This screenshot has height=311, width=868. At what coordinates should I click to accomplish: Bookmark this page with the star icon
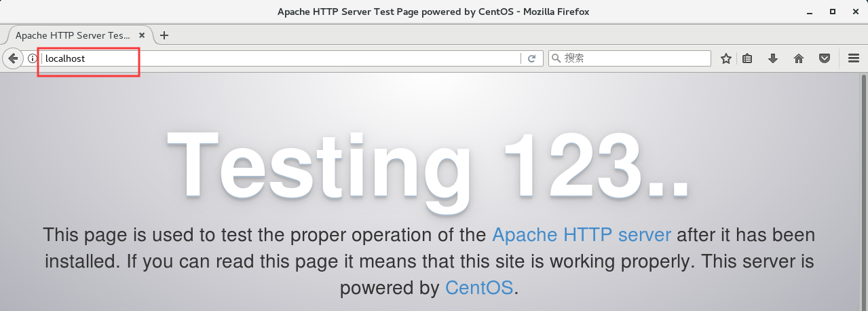click(726, 58)
